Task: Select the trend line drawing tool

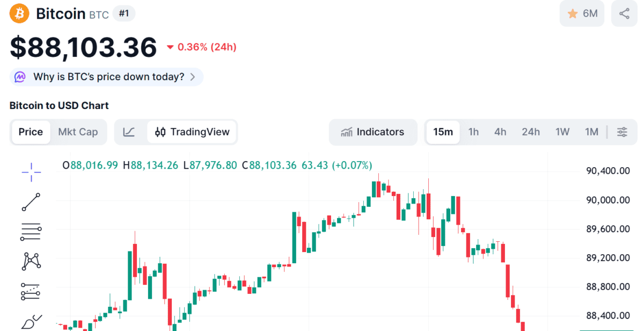Action: tap(31, 202)
